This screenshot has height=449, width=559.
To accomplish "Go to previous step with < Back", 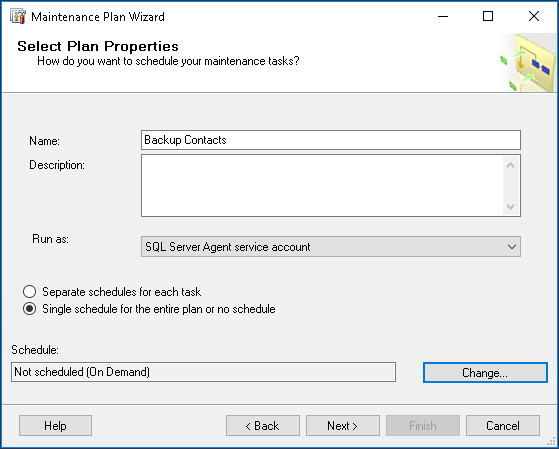I will coord(263,425).
